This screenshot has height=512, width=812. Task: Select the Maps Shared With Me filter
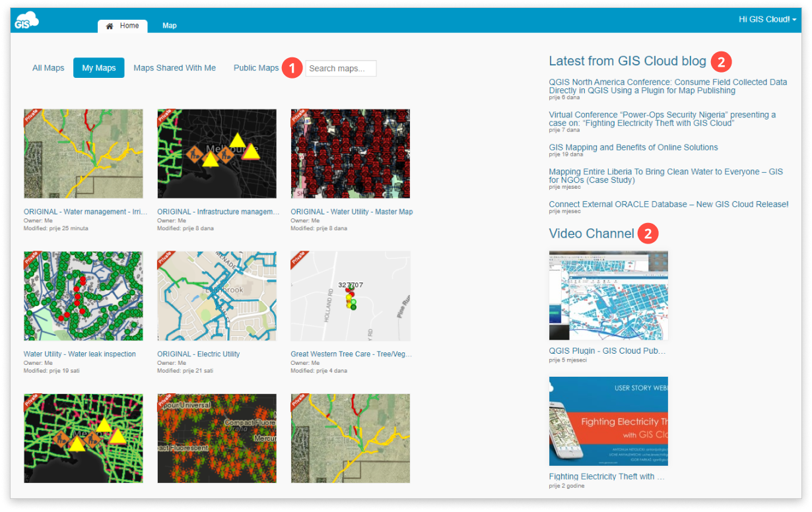[x=174, y=67]
